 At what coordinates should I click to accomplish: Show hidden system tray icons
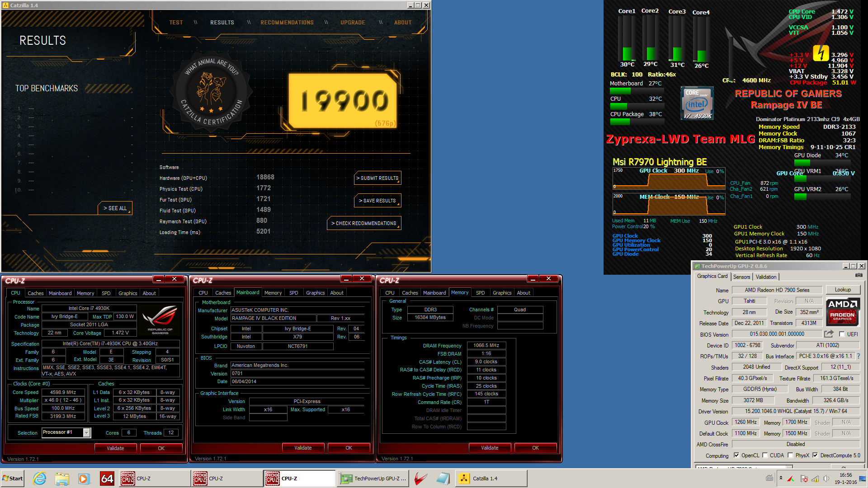(x=781, y=478)
